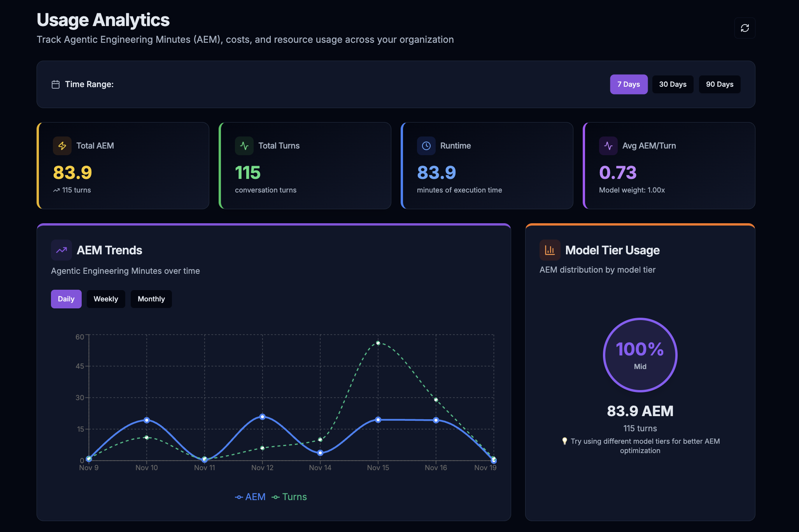This screenshot has width=799, height=532.
Task: Click the Daily view button
Action: point(66,299)
